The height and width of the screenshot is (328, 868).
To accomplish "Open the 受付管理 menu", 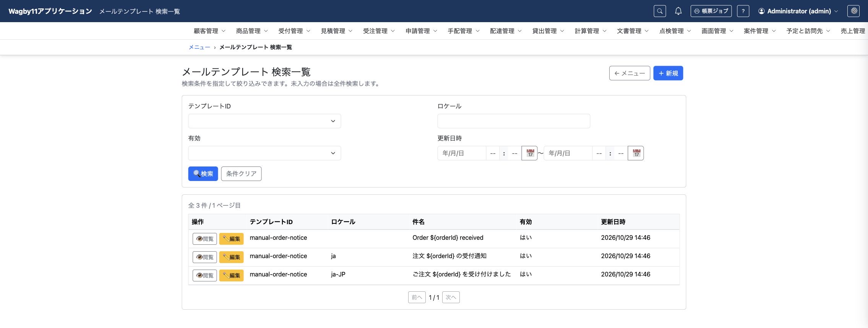I will tap(294, 31).
